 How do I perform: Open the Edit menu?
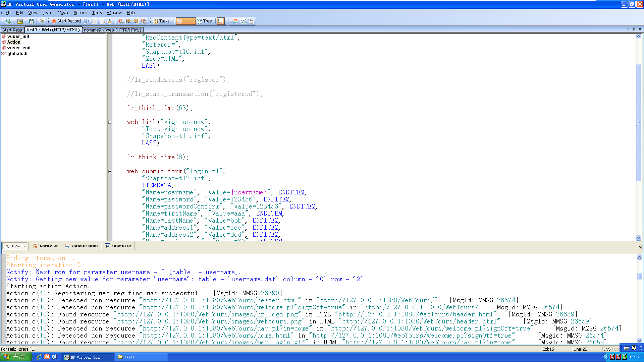point(20,13)
